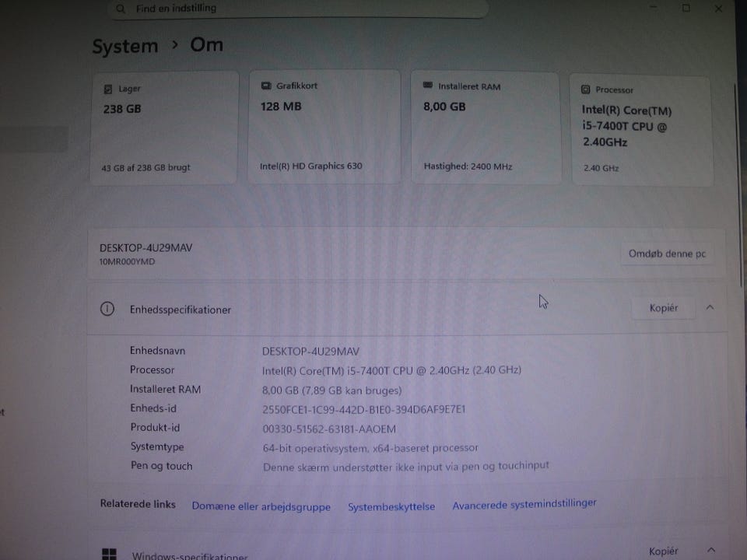Click the search magnifier icon

coord(121,9)
